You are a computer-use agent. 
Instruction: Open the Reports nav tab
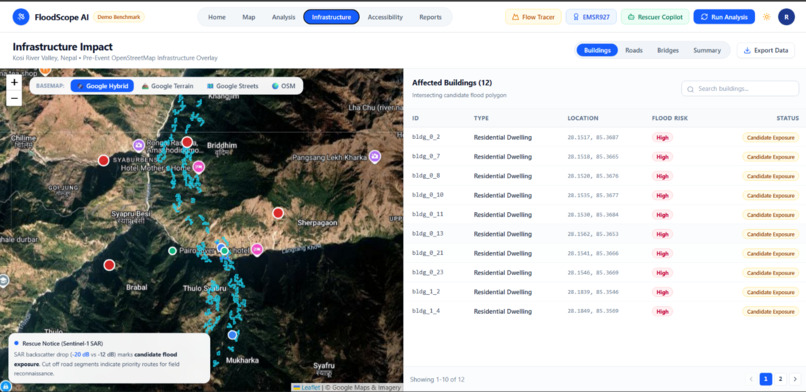430,17
